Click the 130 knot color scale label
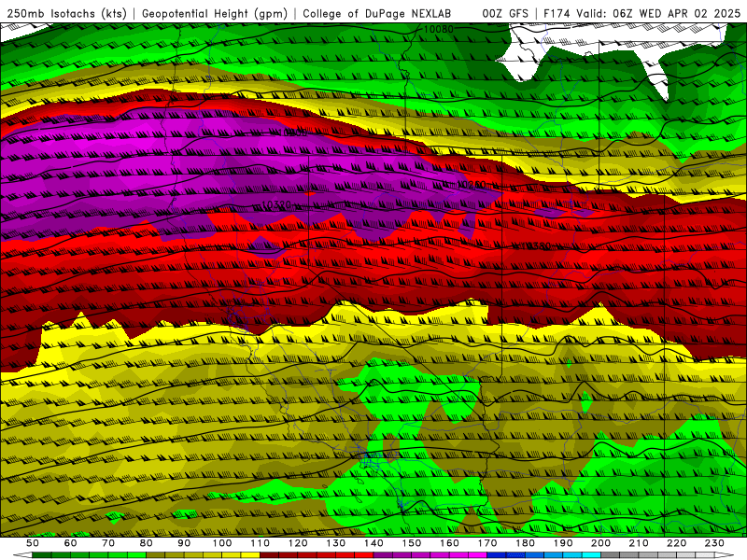 (x=336, y=543)
